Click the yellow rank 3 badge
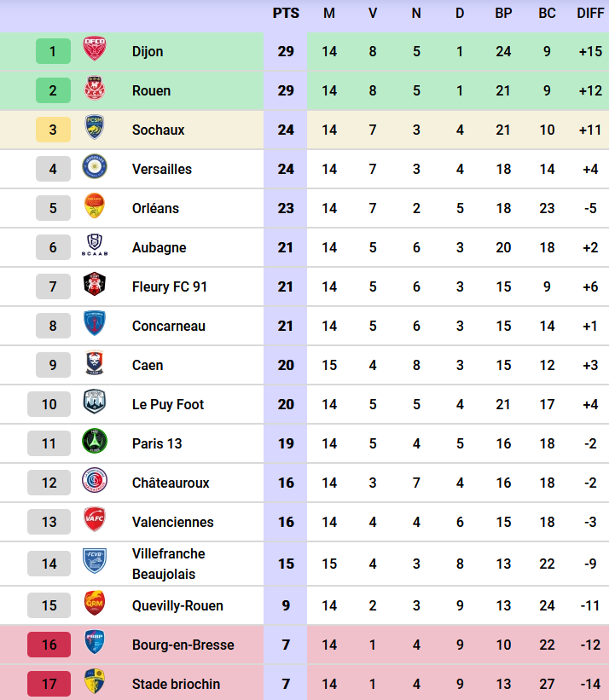This screenshot has height=700, width=609. 53,130
